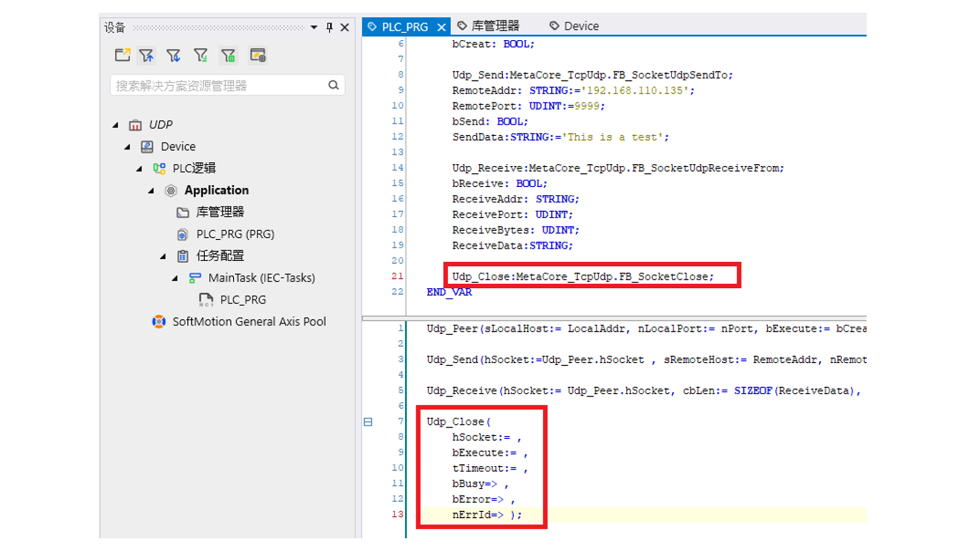Collapse code block at Udp_Close fold marker
The height and width of the screenshot is (551, 980).
tap(368, 422)
